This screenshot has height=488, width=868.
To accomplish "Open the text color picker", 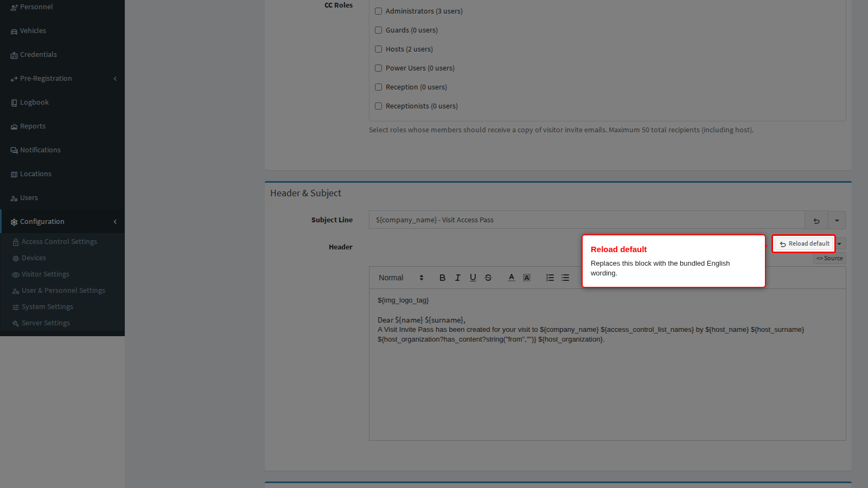I will coord(511,278).
